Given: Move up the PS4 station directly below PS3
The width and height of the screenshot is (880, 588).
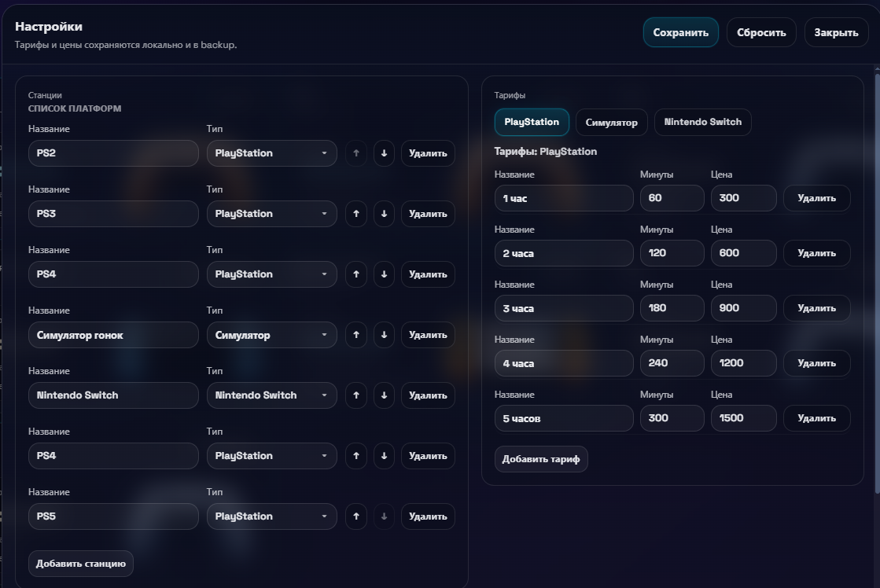Looking at the screenshot, I should click(x=355, y=274).
